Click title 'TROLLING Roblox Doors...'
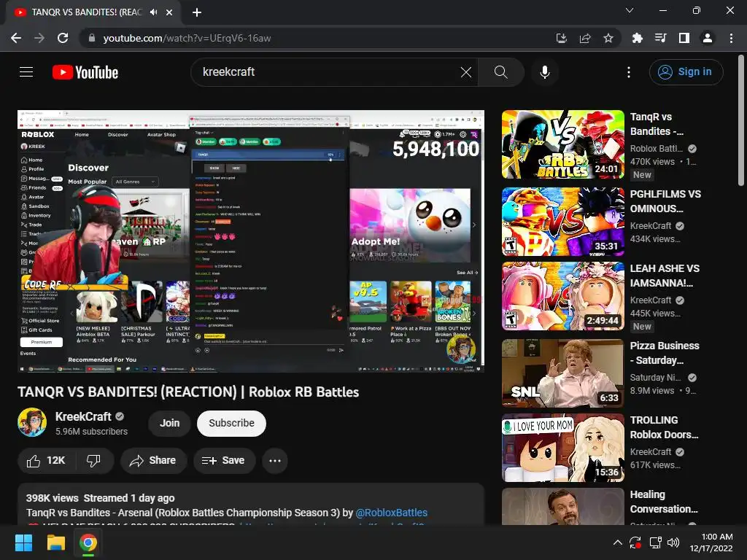The height and width of the screenshot is (560, 747). [x=664, y=427]
